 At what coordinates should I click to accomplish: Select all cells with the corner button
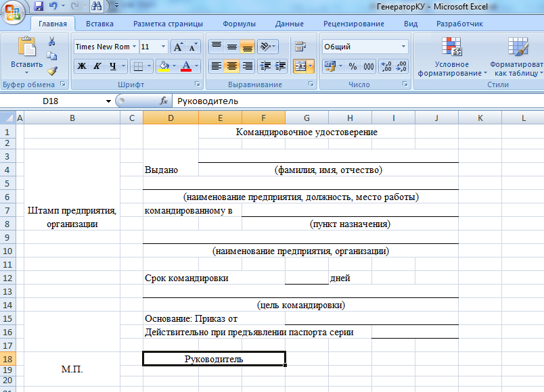click(7, 118)
